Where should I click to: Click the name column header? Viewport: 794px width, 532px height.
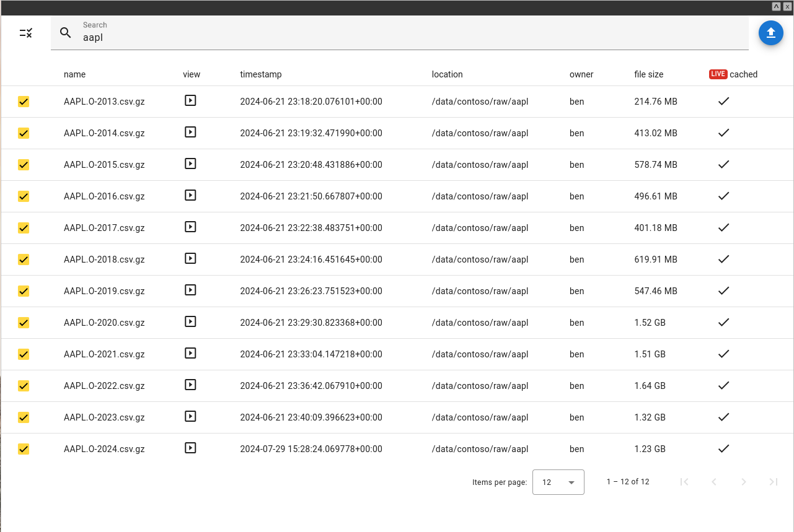tap(74, 74)
